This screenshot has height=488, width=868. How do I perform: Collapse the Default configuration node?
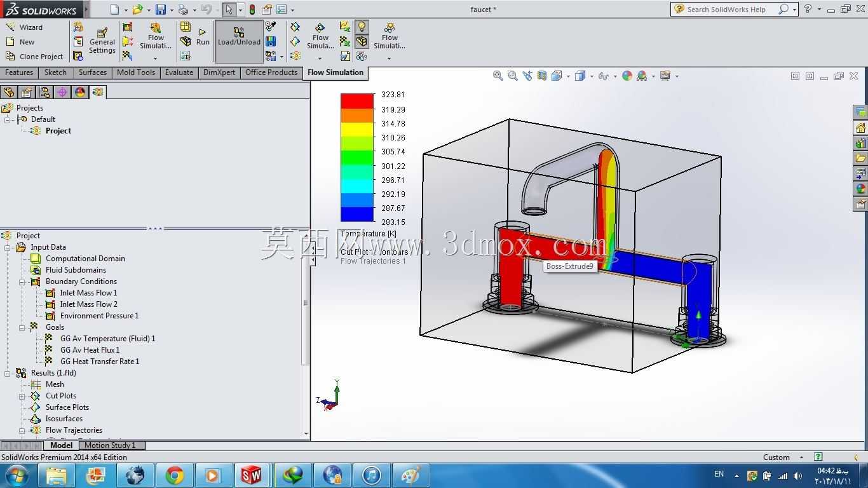pyautogui.click(x=8, y=119)
